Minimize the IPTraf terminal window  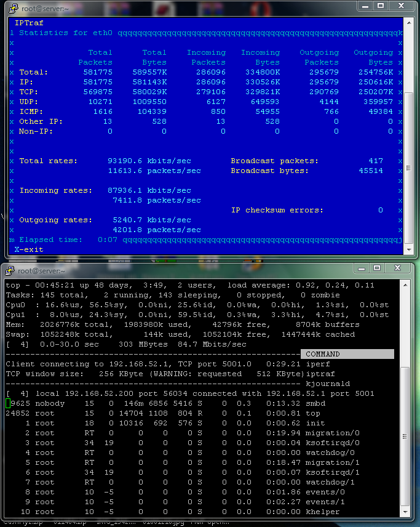(366, 6)
